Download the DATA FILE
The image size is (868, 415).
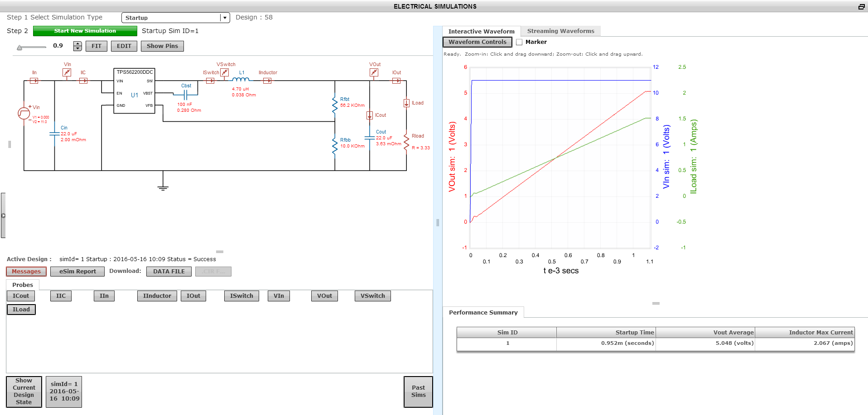169,272
